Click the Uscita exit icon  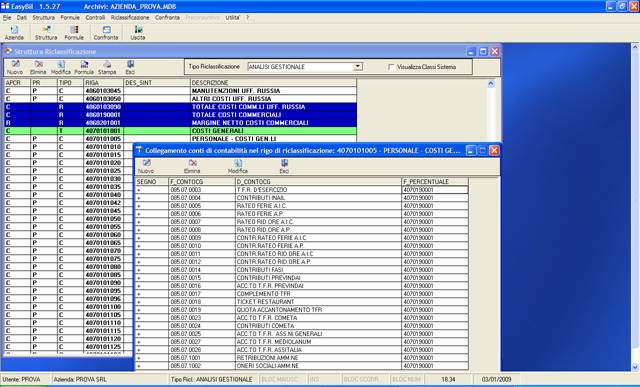tap(138, 33)
